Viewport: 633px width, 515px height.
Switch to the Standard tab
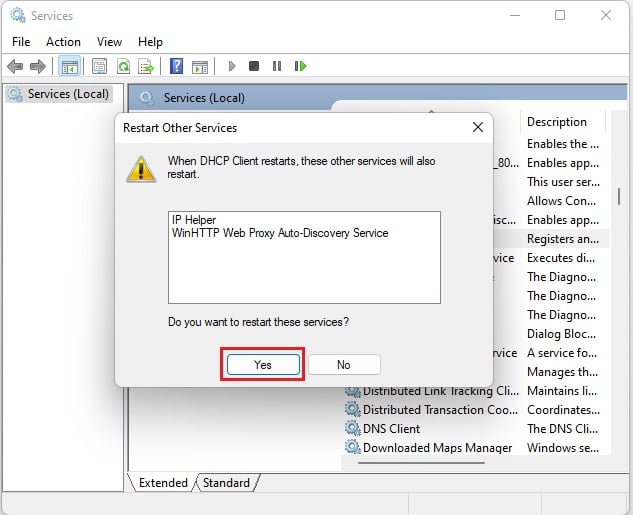[226, 483]
